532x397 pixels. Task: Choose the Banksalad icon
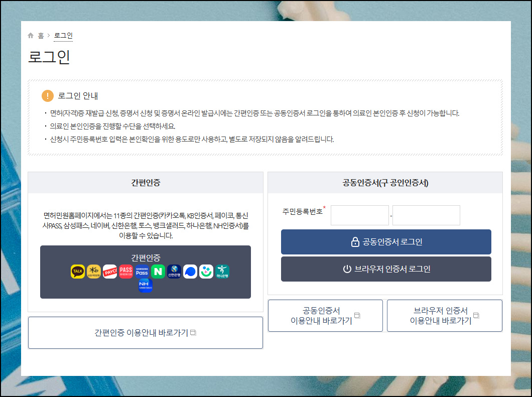(206, 272)
